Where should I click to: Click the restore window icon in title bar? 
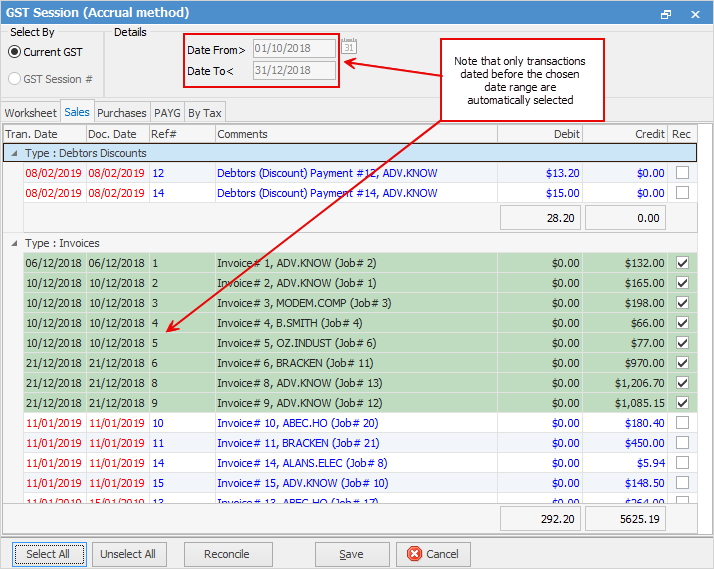click(666, 14)
